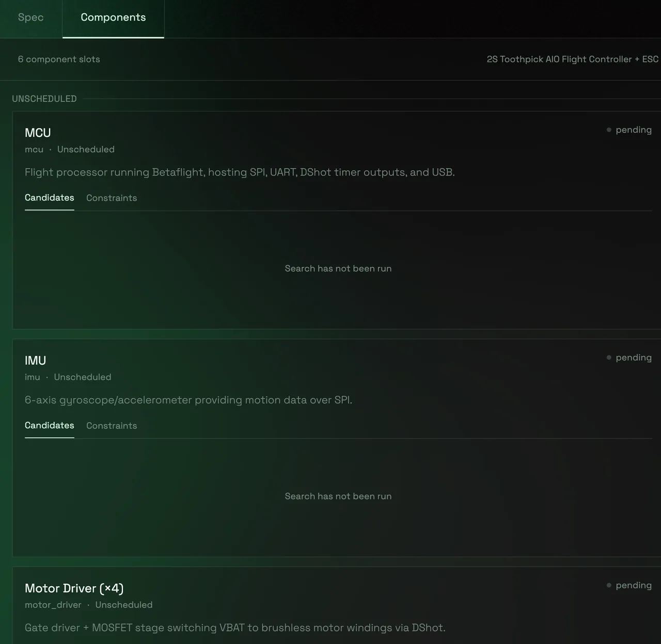The image size is (661, 644).
Task: Click the Gate driver + MOSFET description
Action: 235,627
